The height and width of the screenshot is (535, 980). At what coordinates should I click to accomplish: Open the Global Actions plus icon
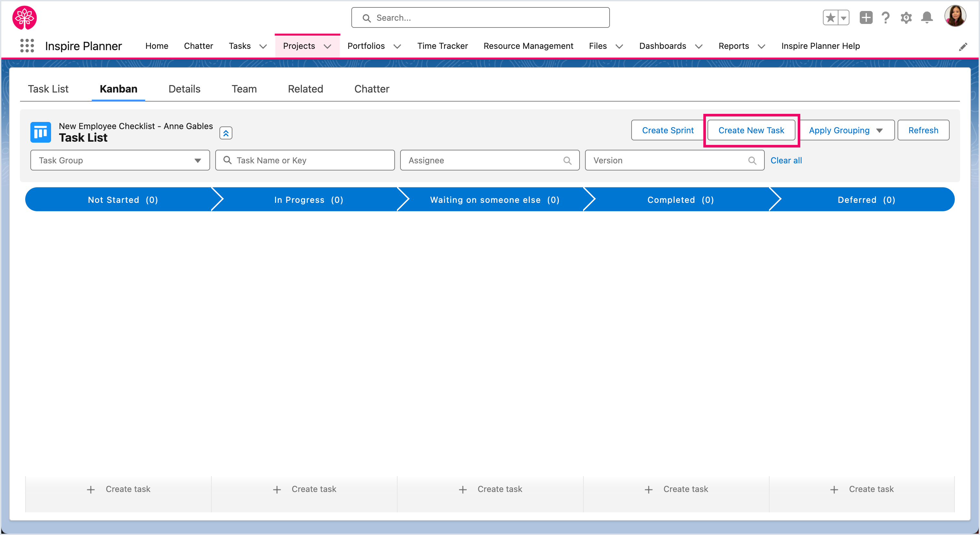pos(866,17)
